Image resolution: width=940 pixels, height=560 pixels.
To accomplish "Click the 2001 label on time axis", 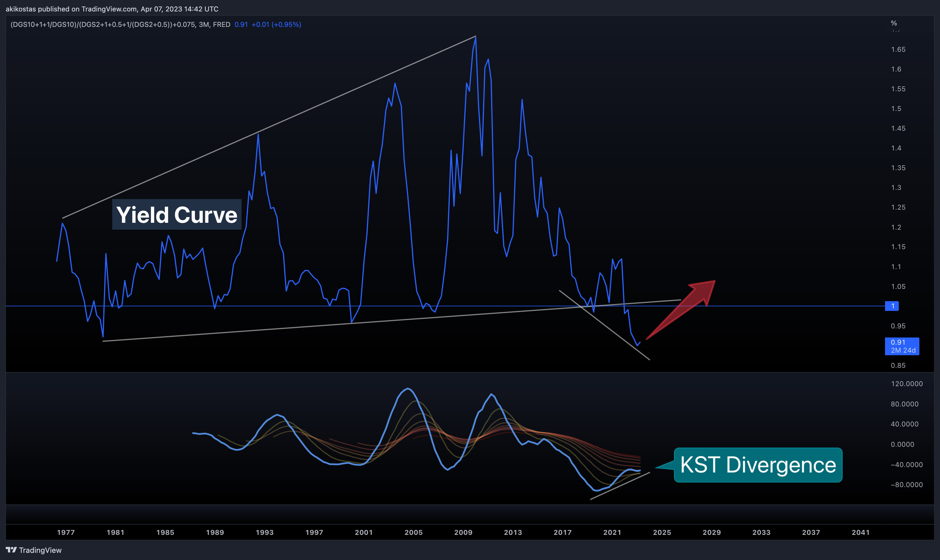I will [364, 533].
